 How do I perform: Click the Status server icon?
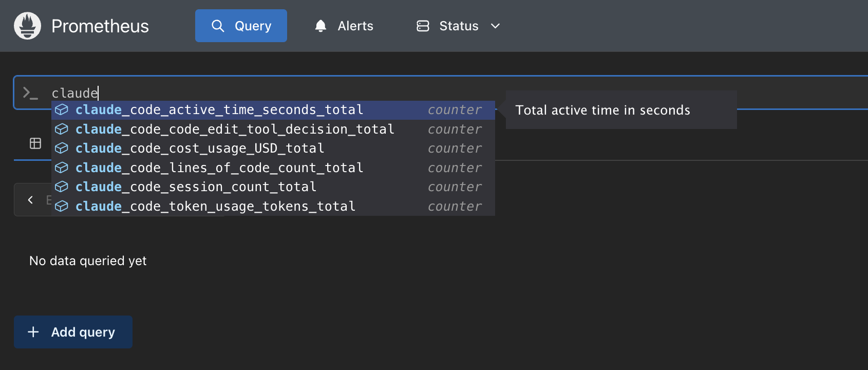(423, 26)
